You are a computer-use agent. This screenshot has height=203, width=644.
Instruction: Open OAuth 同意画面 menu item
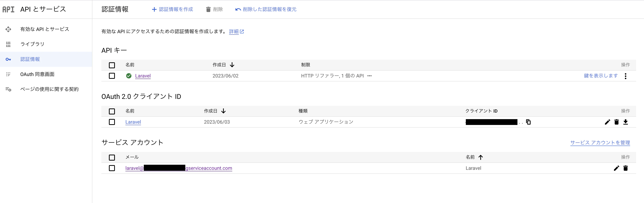click(x=46, y=74)
